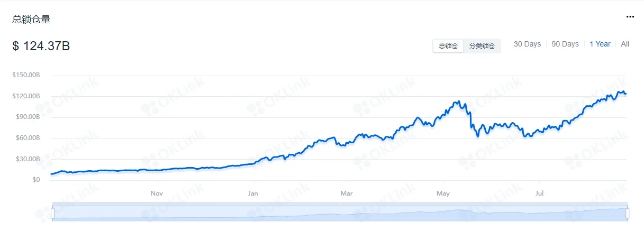The height and width of the screenshot is (231, 644).
Task: Switch to 分类锁仓 view
Action: 482,46
